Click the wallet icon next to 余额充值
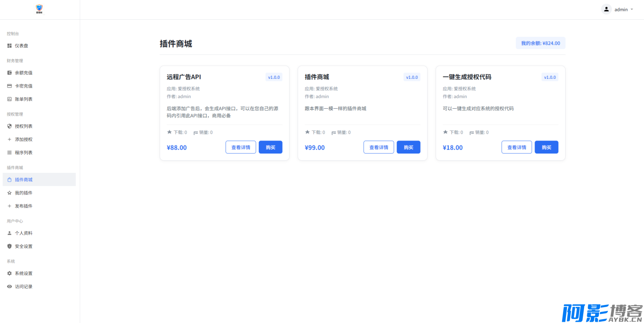The height and width of the screenshot is (323, 644). (x=9, y=73)
